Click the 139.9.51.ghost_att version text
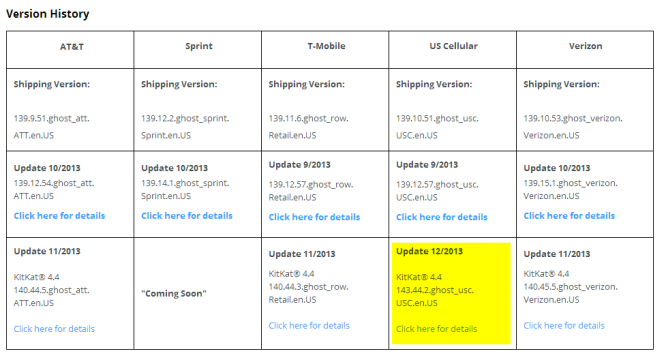The width and height of the screenshot is (668, 362). click(x=52, y=118)
